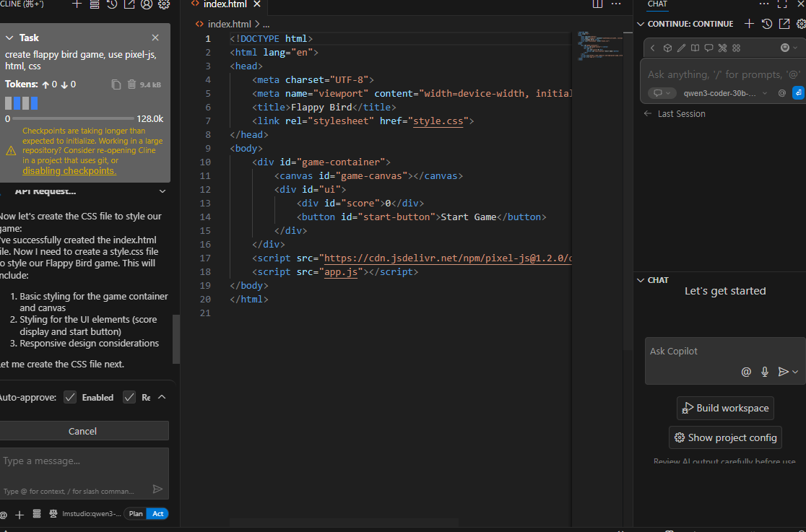Expand the API Request row chevron
Image resolution: width=806 pixels, height=532 pixels.
[x=162, y=191]
